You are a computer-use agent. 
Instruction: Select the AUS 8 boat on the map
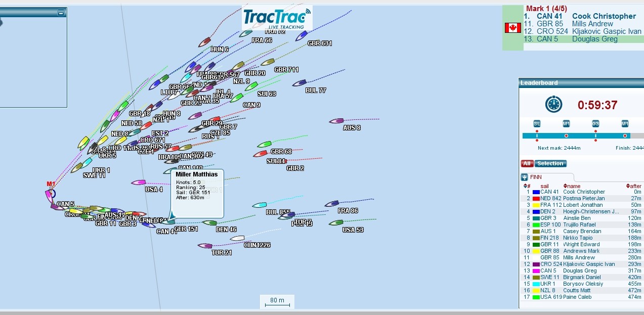pyautogui.click(x=336, y=121)
